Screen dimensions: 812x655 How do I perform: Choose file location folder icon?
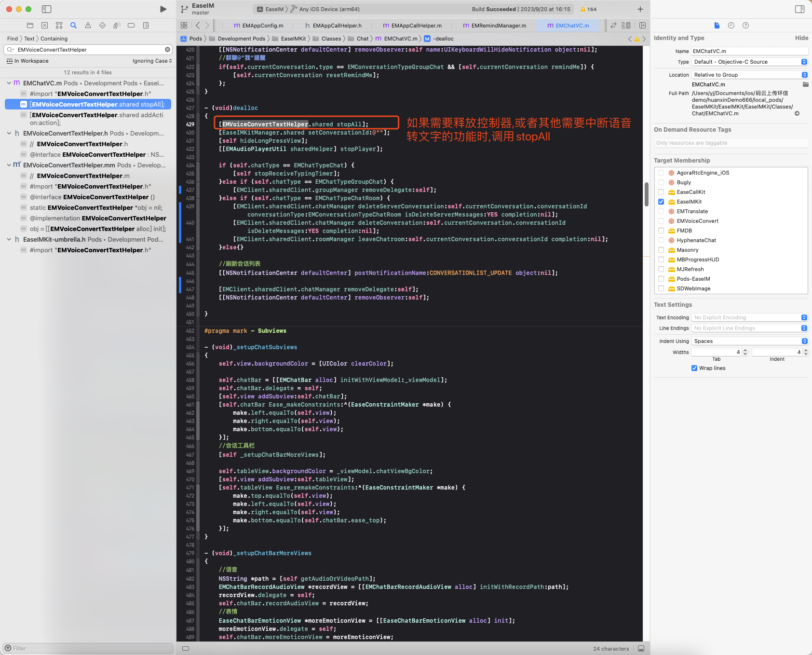(805, 84)
